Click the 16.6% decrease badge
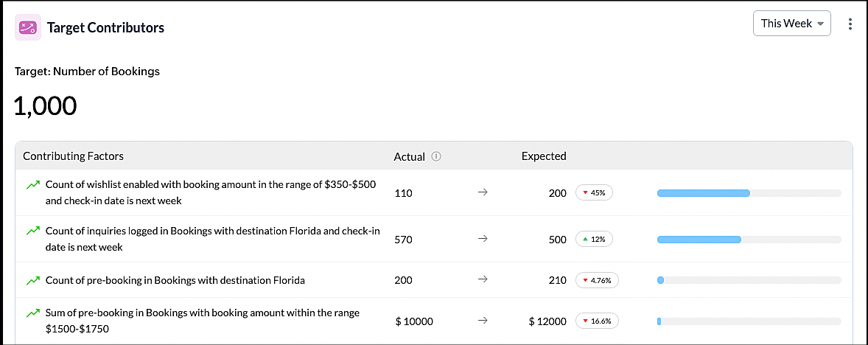868x345 pixels. point(597,321)
